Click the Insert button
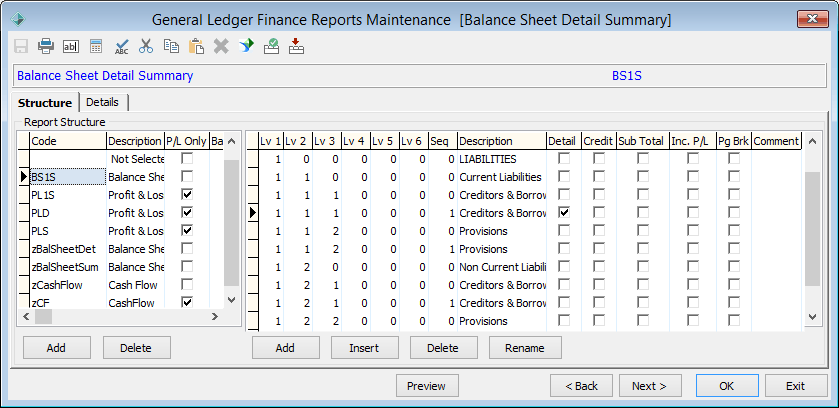 coord(364,348)
